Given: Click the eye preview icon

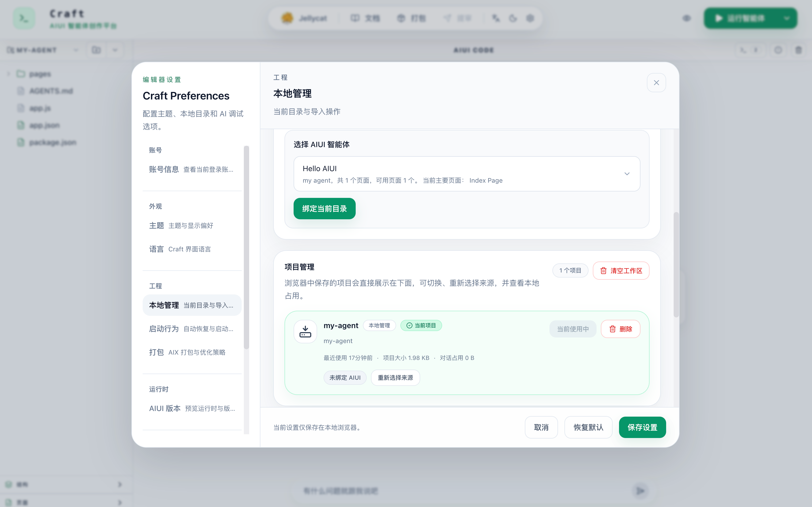Looking at the screenshot, I should tap(687, 18).
